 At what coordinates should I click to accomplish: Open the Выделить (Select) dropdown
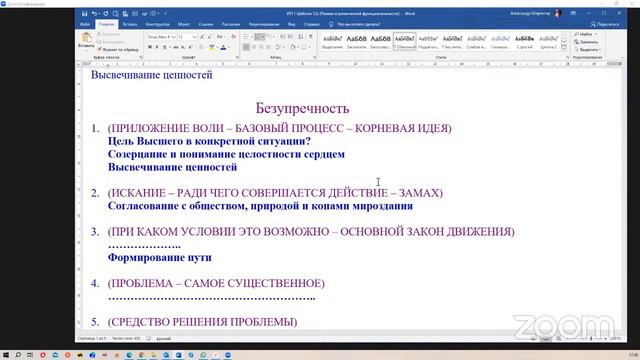click(x=587, y=50)
